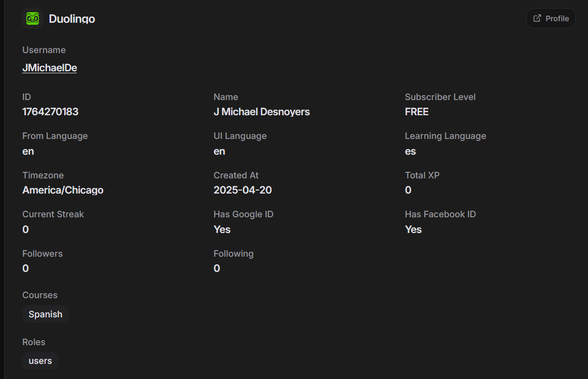
Task: Click the Followers count value
Action: coord(25,268)
